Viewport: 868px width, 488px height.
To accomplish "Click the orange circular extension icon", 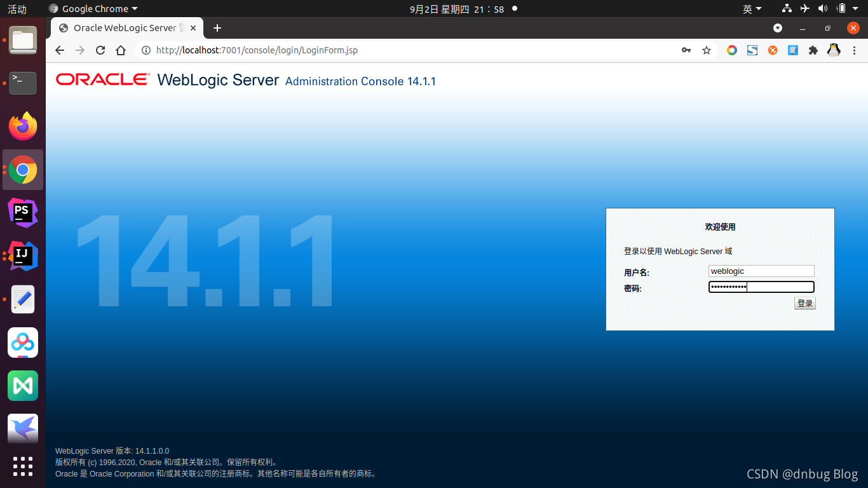I will (773, 50).
